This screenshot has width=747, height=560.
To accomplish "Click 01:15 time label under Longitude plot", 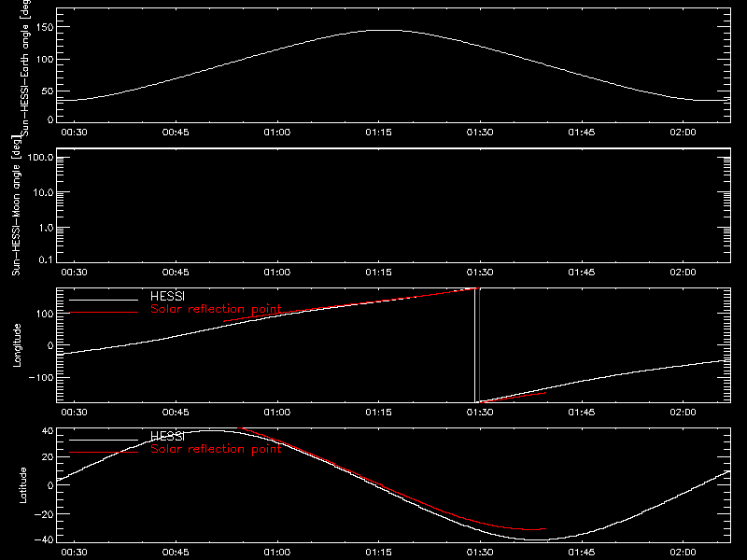I will click(379, 413).
